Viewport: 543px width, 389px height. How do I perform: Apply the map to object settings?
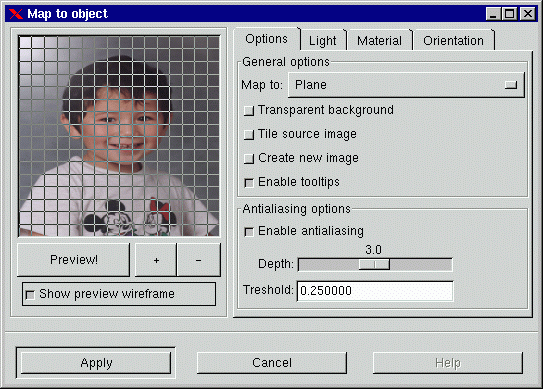[96, 363]
